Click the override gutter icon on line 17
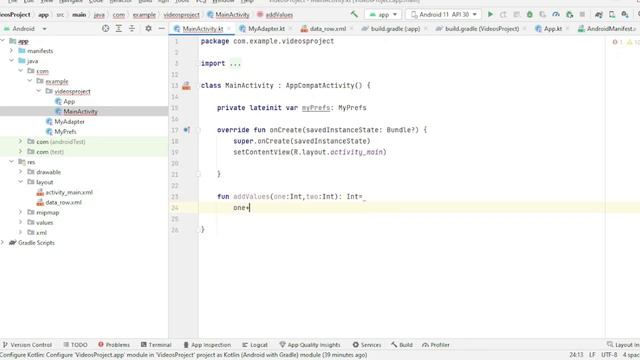 tap(187, 130)
